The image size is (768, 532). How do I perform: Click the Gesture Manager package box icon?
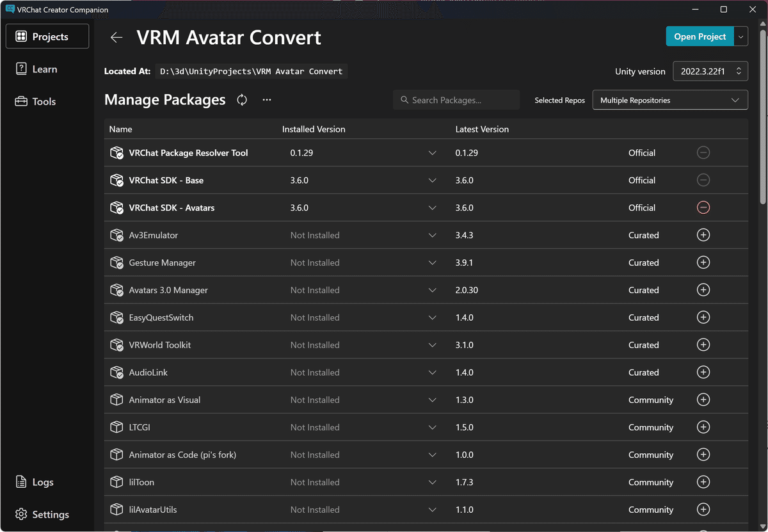coord(116,262)
